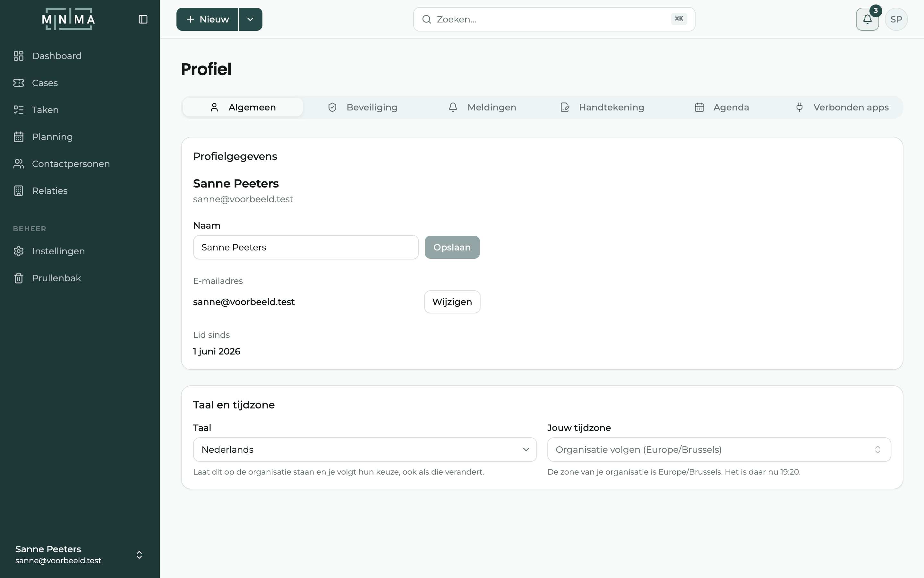Open Prullenbak in the sidebar
The width and height of the screenshot is (924, 578).
point(80,278)
